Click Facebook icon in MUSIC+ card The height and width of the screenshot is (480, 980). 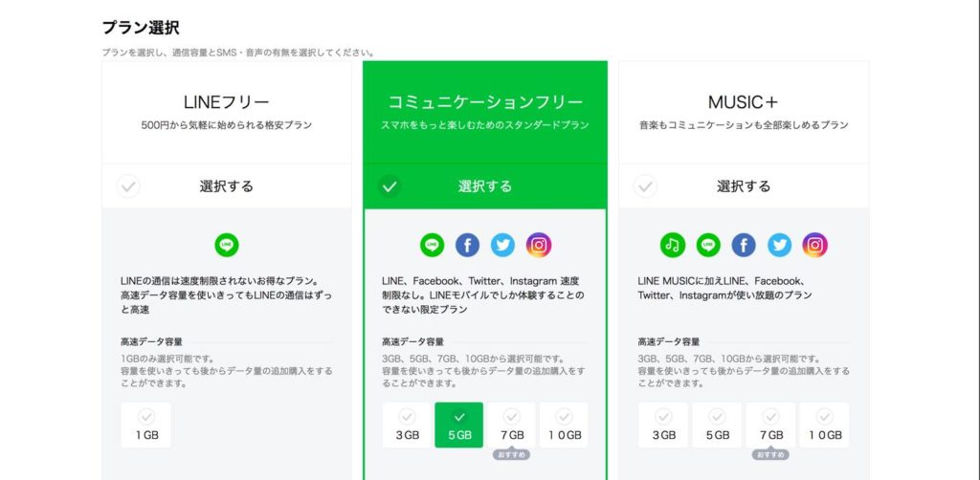[744, 245]
